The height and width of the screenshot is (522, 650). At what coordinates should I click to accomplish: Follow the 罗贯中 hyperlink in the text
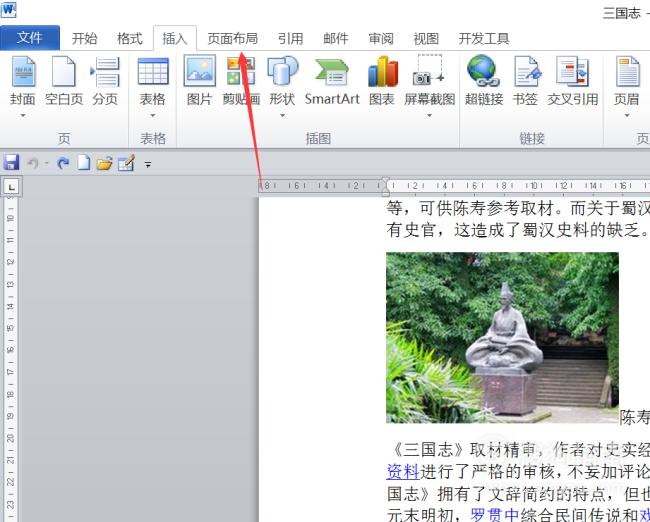(x=495, y=515)
